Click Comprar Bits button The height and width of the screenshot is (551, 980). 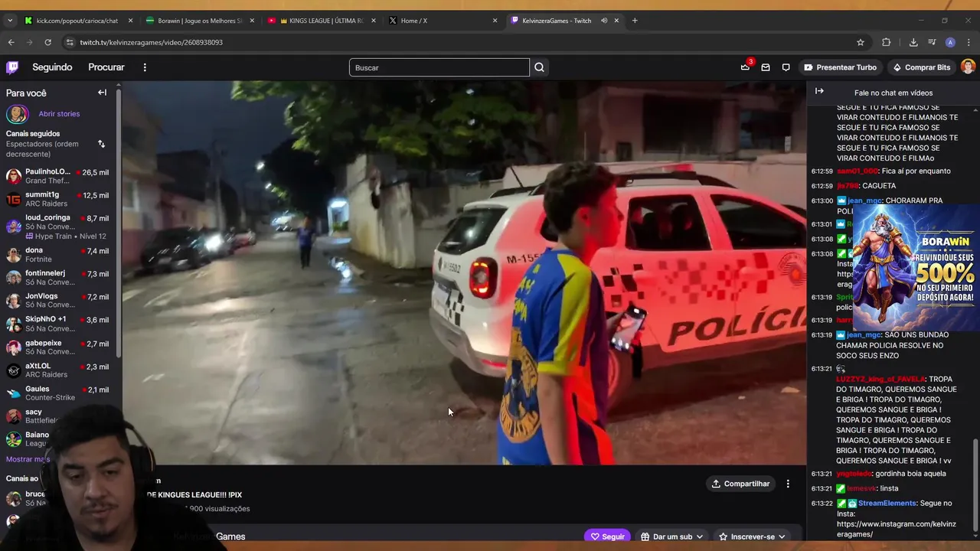click(921, 67)
